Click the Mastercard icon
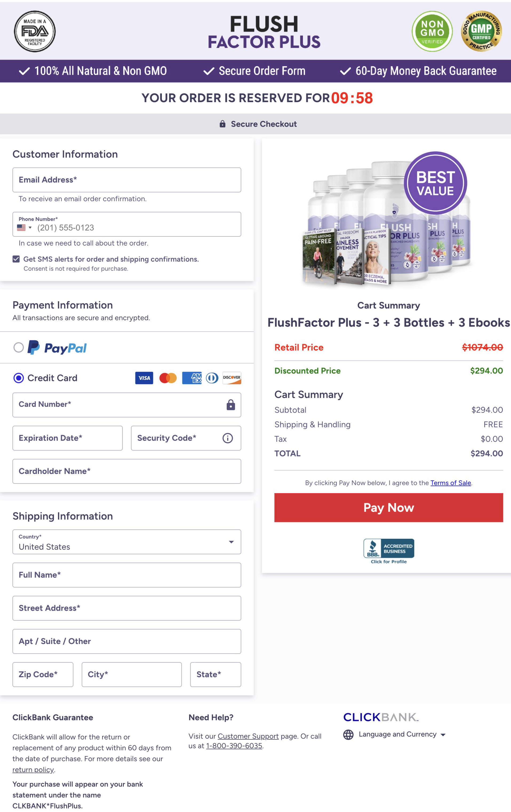 coord(168,378)
